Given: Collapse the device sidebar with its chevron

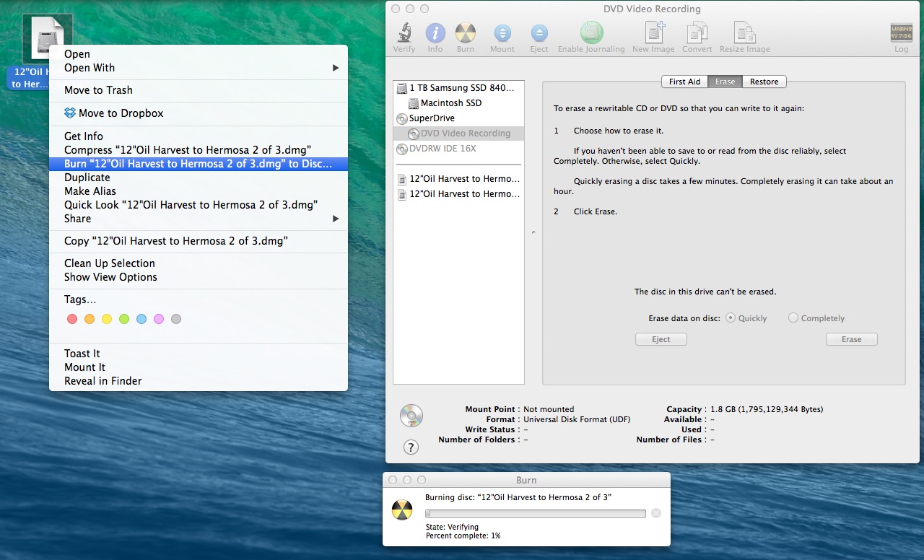Looking at the screenshot, I should (532, 232).
